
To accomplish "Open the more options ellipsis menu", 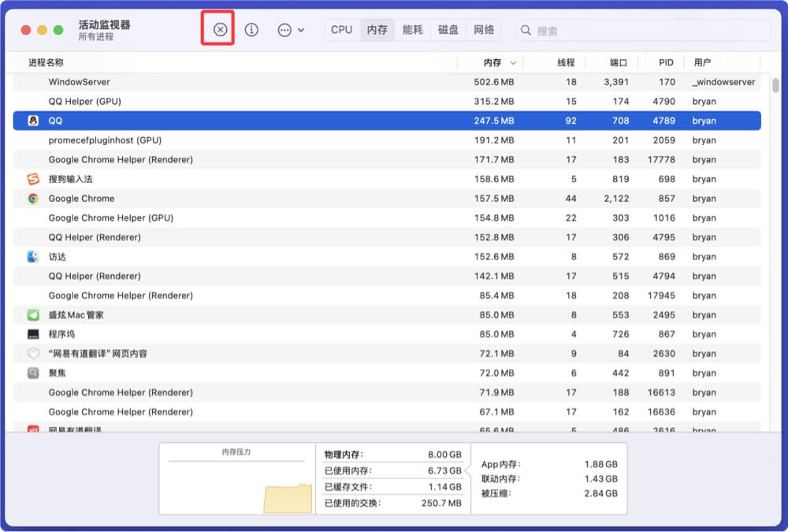I will coord(290,30).
